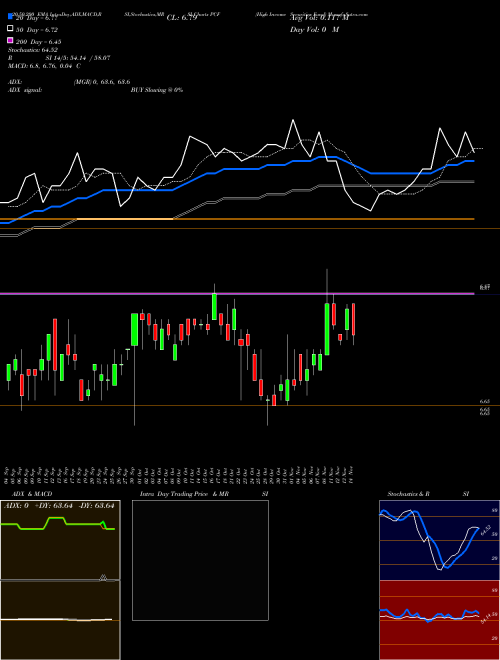Click the '(MGR) 0, 63.6, 63.6' value
The image size is (500, 660).
tap(102, 82)
